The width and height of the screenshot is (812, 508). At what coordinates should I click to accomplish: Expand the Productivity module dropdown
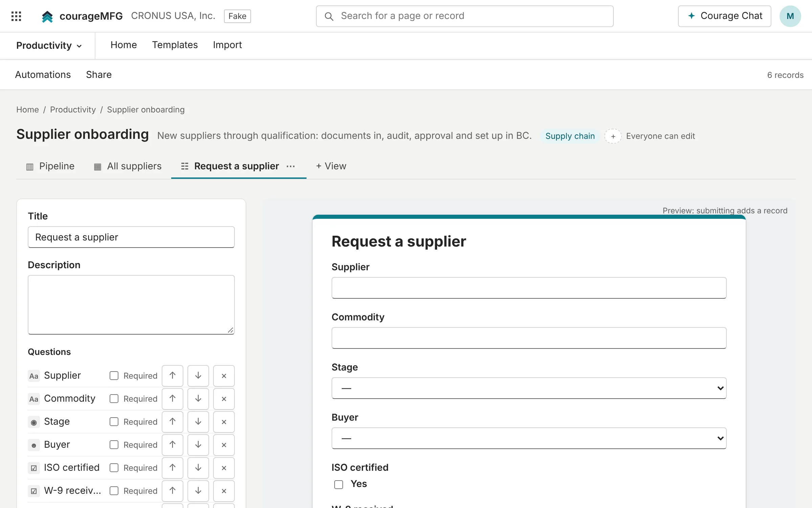(49, 46)
